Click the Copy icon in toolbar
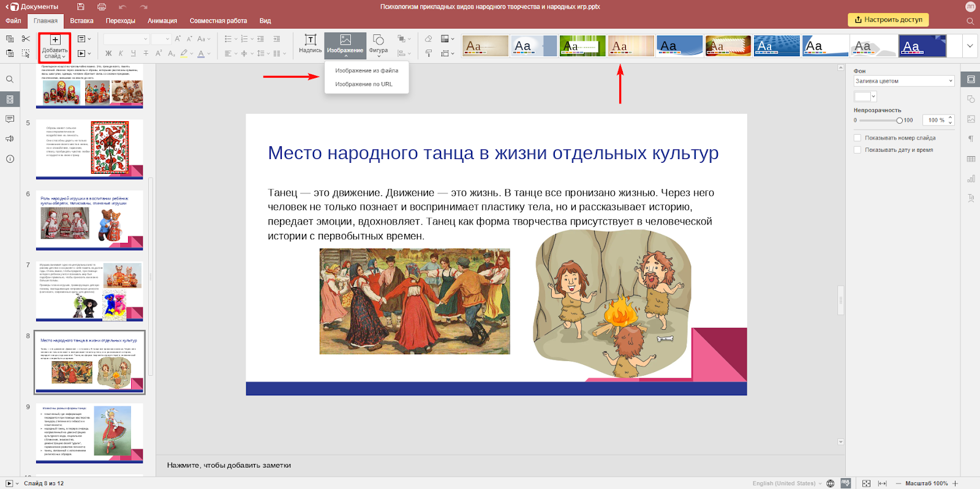This screenshot has height=489, width=980. tap(10, 39)
